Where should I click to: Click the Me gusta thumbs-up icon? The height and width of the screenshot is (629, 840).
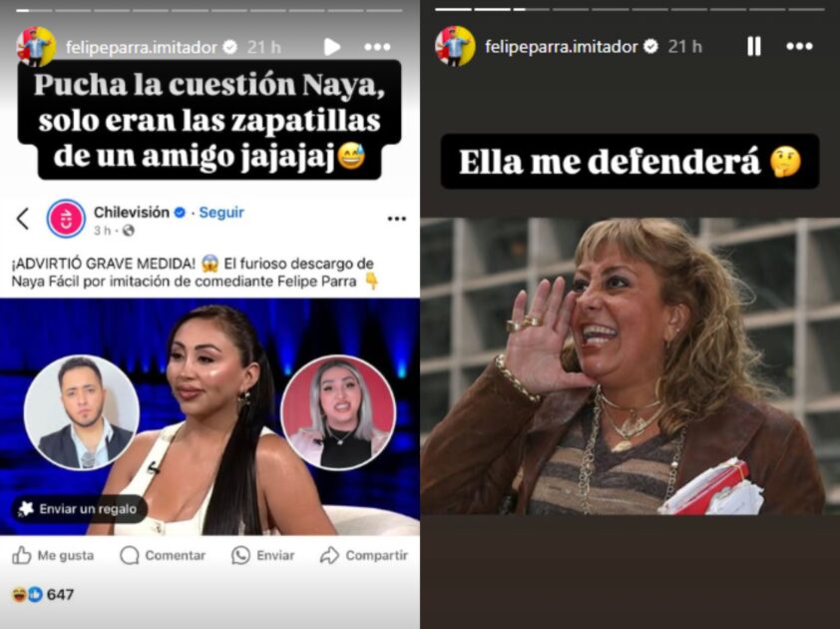pyautogui.click(x=21, y=555)
